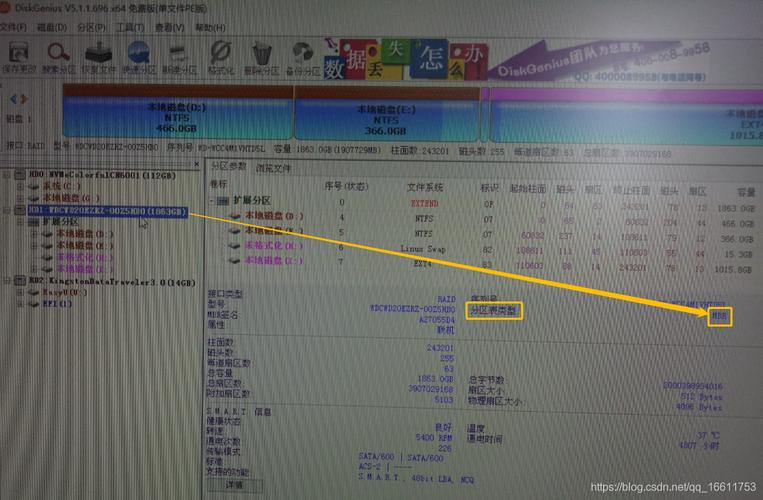
Task: Select D: 466.0GB block in disk map
Action: pyautogui.click(x=177, y=113)
